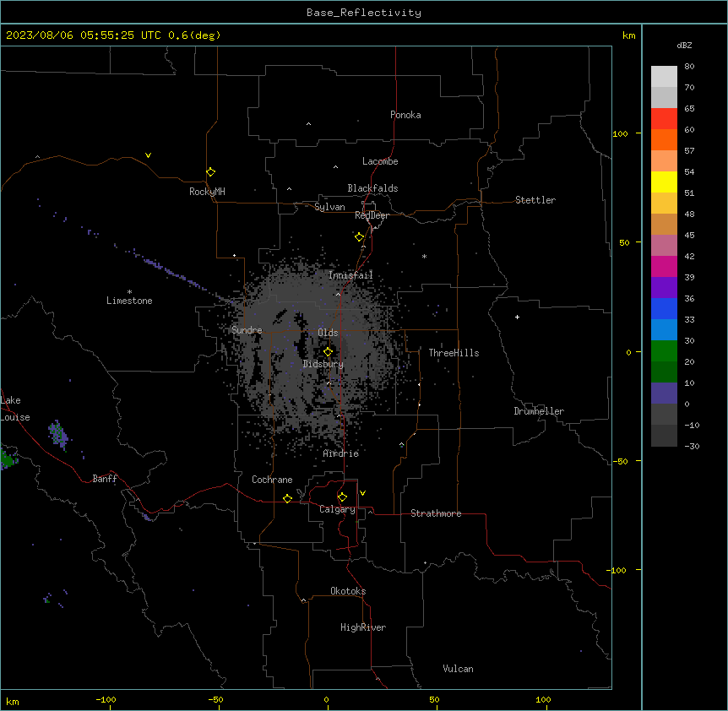Pick the green 20–30 dBZ legend swatch
Screen dimensions: 728x711
click(x=664, y=351)
